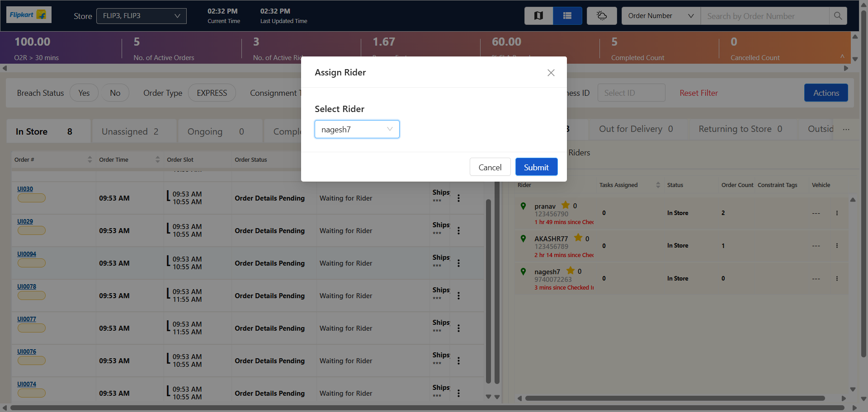Open order link UI029

pyautogui.click(x=25, y=221)
